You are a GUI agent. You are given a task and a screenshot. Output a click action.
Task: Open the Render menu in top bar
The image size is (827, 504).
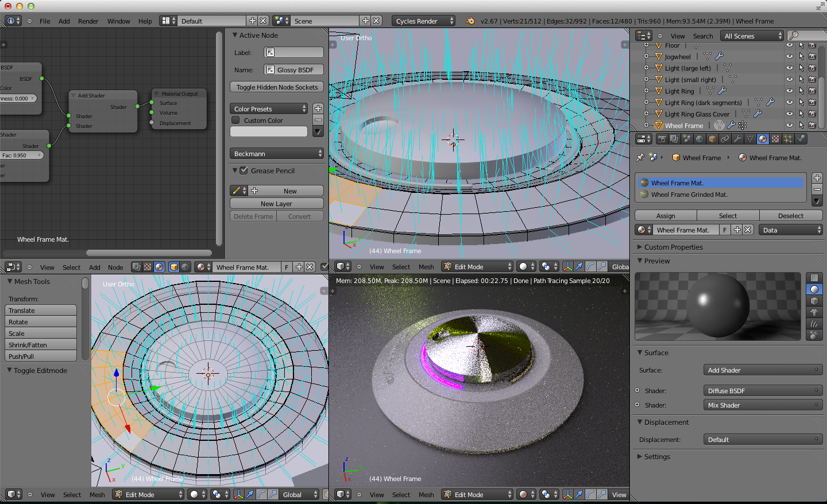88,21
